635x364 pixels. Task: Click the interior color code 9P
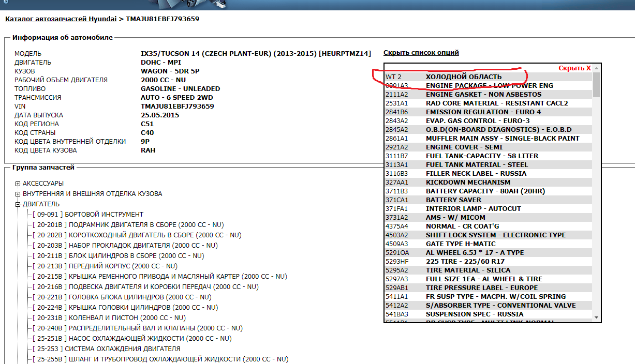coord(145,142)
